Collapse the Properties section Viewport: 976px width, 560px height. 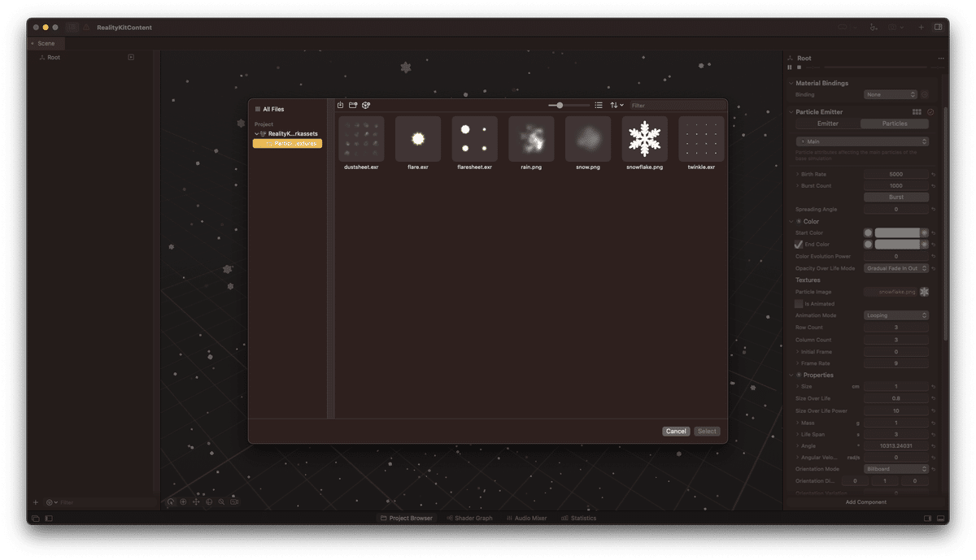click(x=791, y=375)
